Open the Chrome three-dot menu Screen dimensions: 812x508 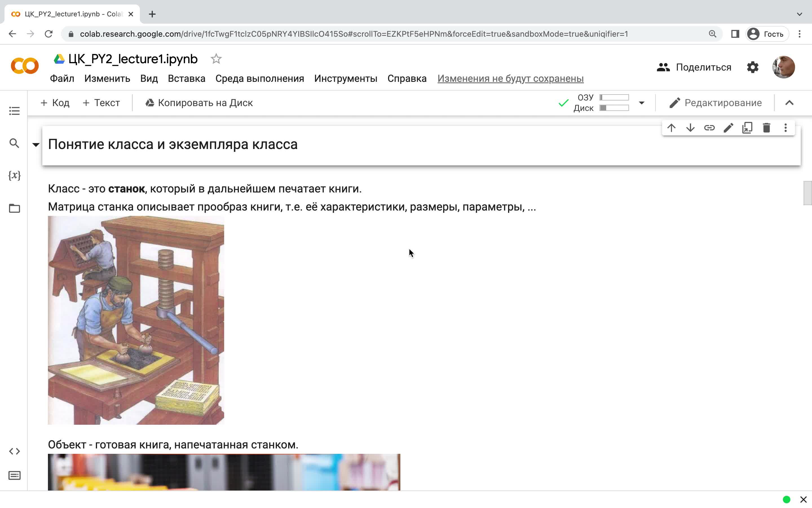coord(800,34)
